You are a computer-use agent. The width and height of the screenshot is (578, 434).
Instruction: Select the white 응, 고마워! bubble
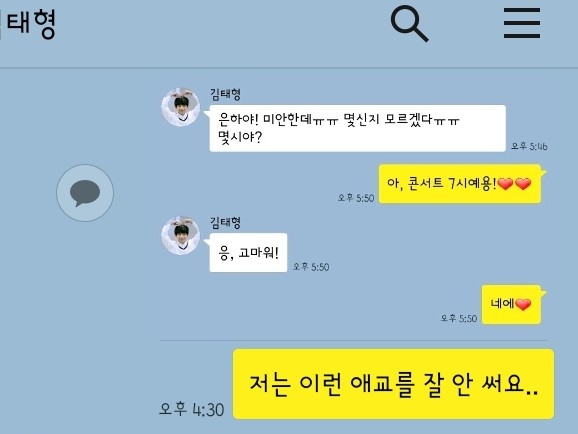click(248, 253)
